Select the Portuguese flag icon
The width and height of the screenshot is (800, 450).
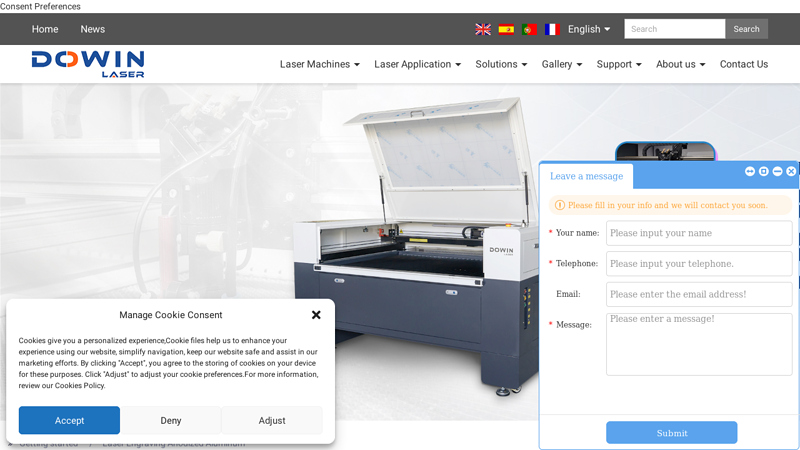click(529, 29)
